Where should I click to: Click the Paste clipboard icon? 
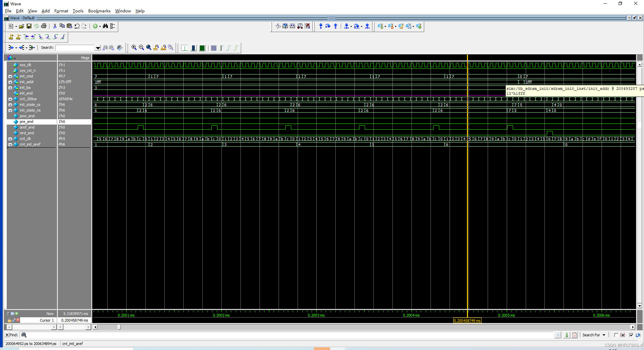69,26
